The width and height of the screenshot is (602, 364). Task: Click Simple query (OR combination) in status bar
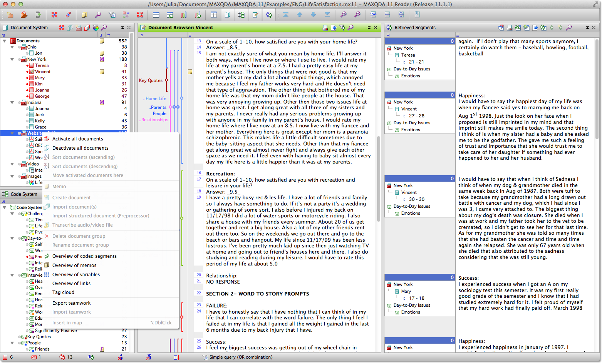pos(241,357)
